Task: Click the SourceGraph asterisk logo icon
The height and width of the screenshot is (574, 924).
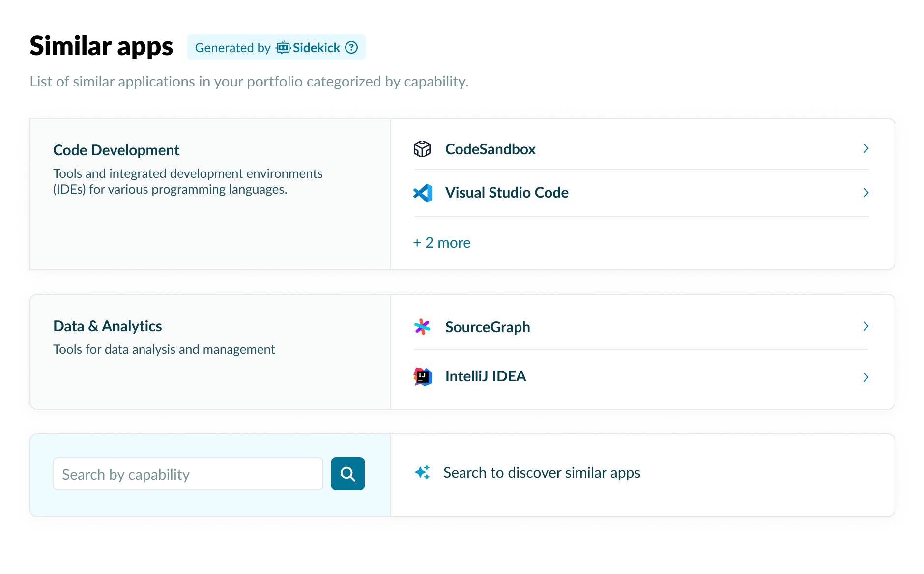Action: (422, 327)
